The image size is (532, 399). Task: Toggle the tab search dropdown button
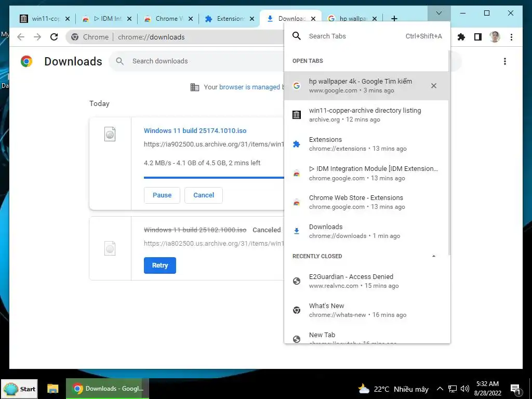point(438,13)
